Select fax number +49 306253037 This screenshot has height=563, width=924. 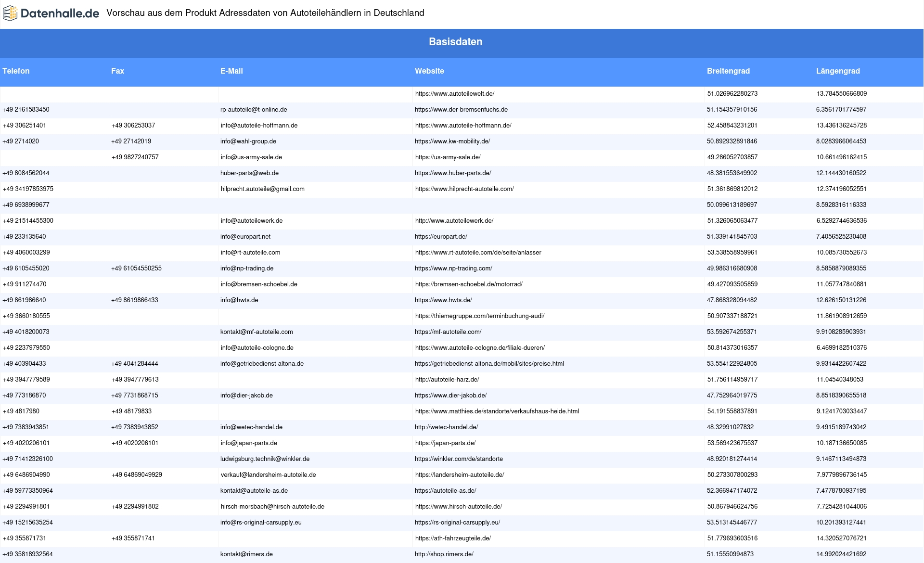(133, 126)
